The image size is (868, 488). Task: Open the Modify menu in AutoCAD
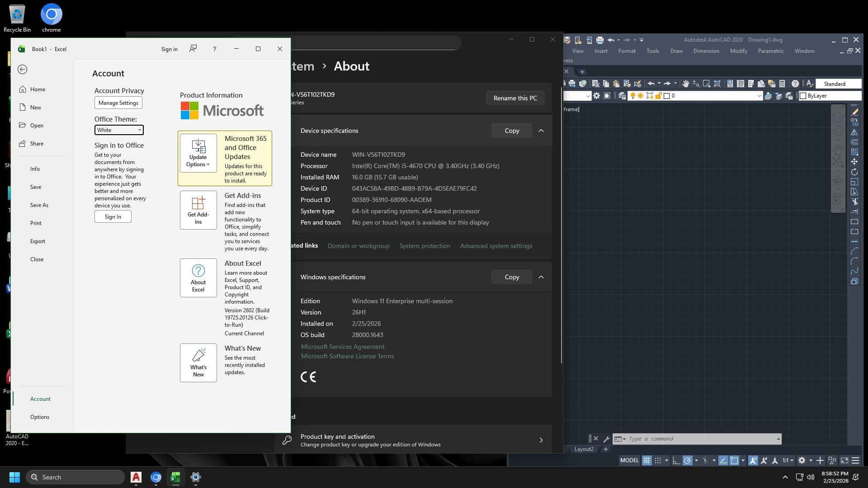[738, 51]
